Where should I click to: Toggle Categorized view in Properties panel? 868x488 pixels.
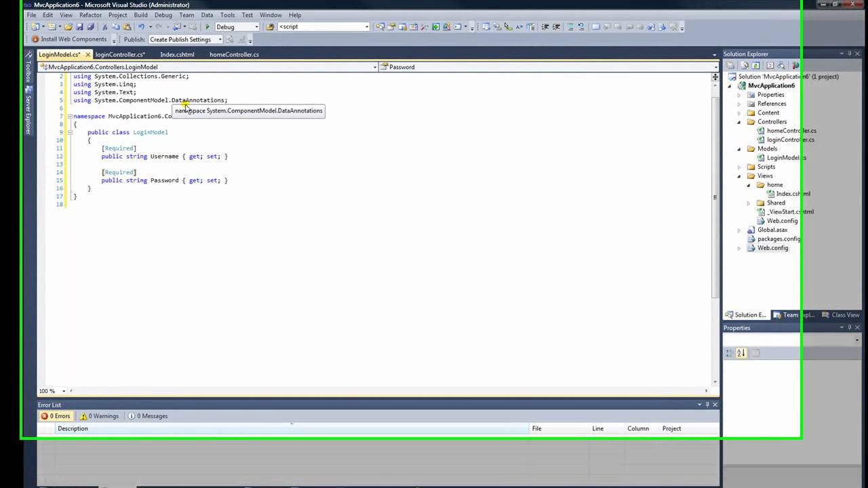point(730,352)
